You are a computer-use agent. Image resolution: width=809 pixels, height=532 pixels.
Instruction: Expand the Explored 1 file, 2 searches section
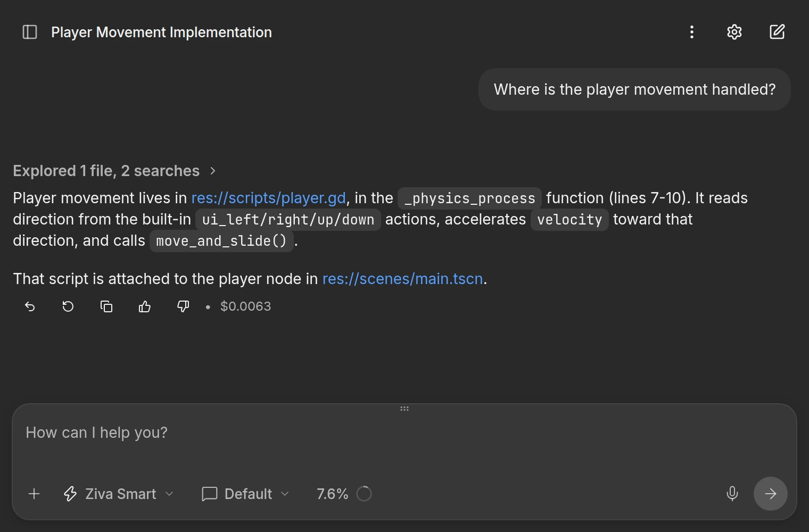pyautogui.click(x=114, y=171)
